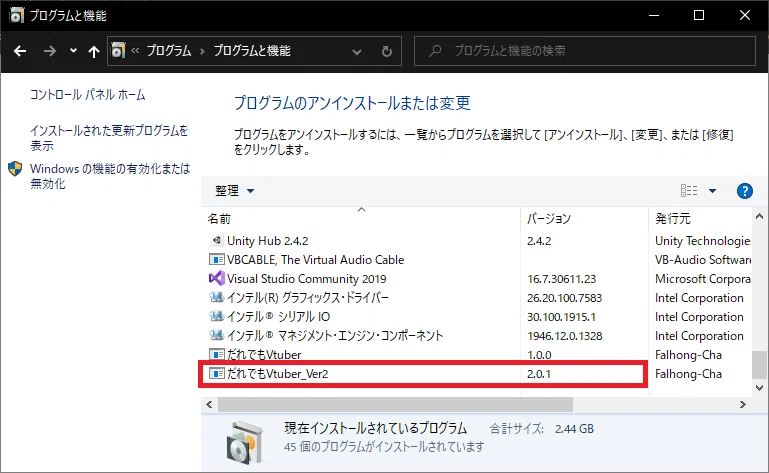Image resolution: width=769 pixels, height=473 pixels.
Task: Go back using the back arrow
Action: (x=20, y=51)
